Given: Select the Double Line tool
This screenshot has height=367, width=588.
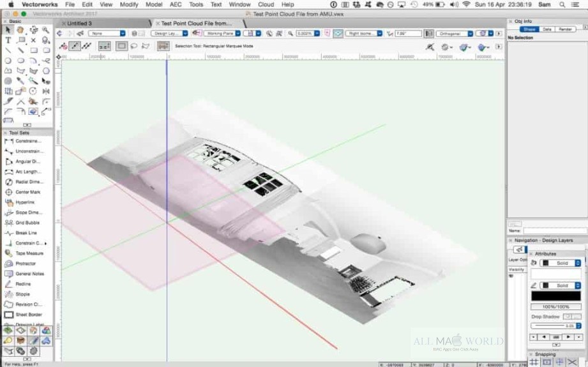Looking at the screenshot, I should 21,50.
